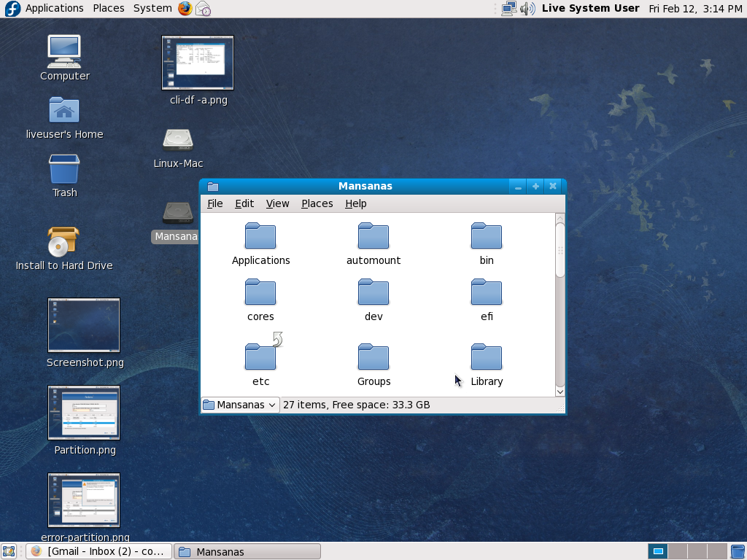The image size is (747, 560).
Task: Click the Live System User menu
Action: click(590, 8)
